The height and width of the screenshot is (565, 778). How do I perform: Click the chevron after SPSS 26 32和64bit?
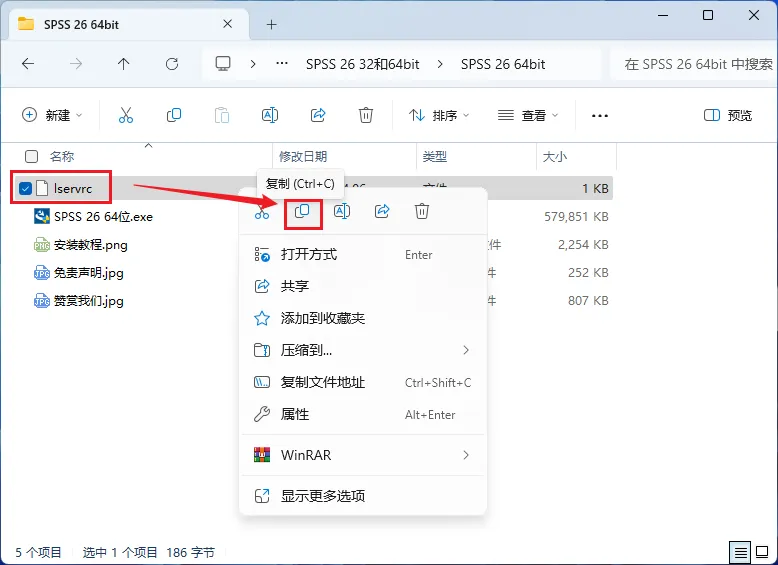tap(440, 64)
